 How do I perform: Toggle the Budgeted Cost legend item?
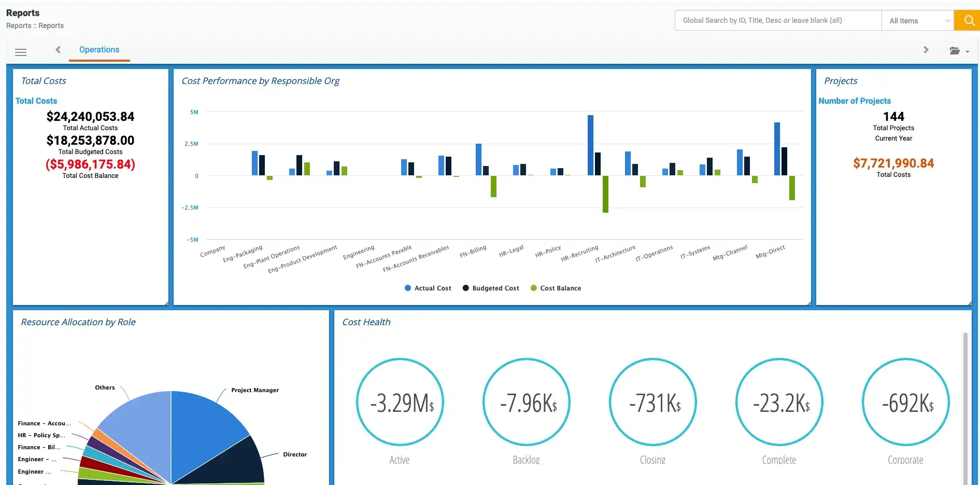tap(491, 288)
